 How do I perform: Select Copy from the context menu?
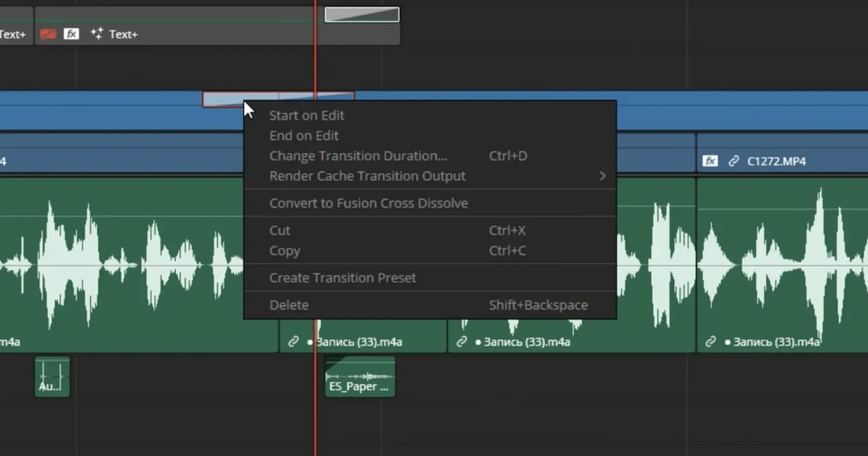pos(430,251)
